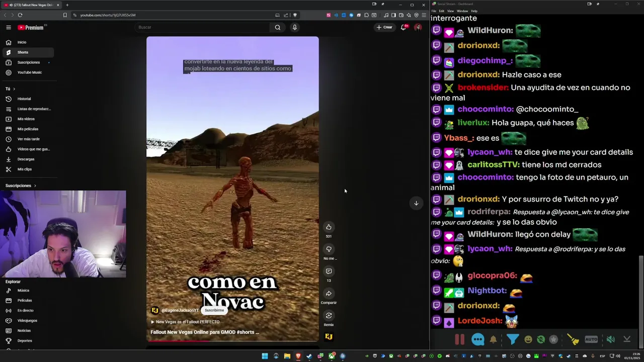Open the 'New Vegas es el Fallout PERFECTO' link
Viewport: 644px width, 362px height.
pyautogui.click(x=185, y=322)
